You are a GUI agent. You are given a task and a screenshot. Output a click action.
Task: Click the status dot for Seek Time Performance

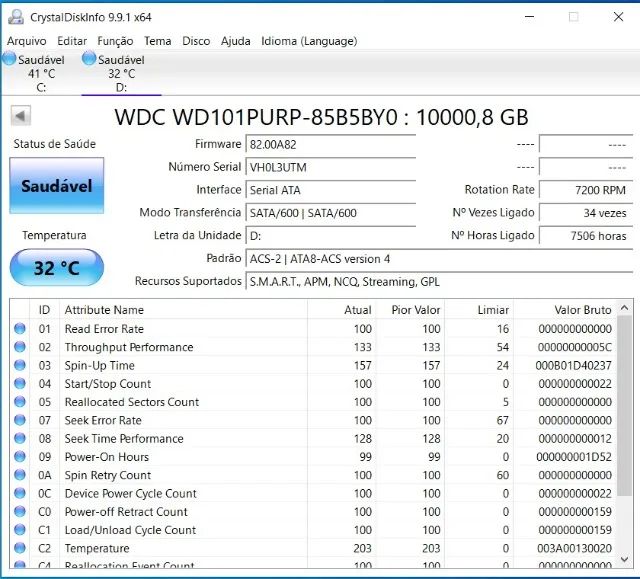point(20,438)
